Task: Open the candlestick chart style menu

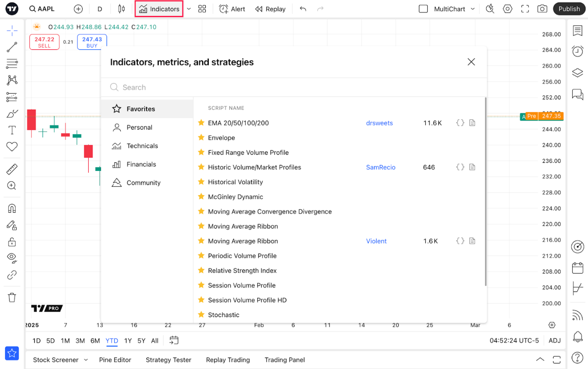Action: pos(121,9)
